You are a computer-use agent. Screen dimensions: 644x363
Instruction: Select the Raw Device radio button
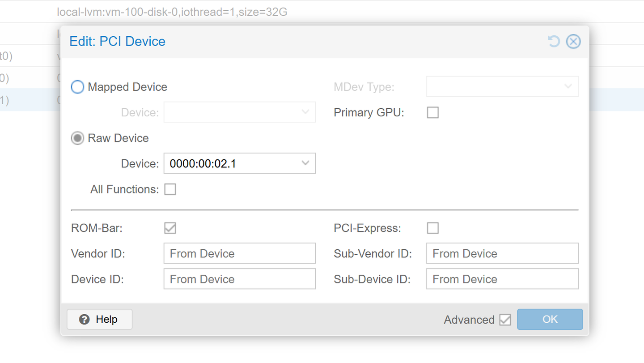(x=78, y=138)
